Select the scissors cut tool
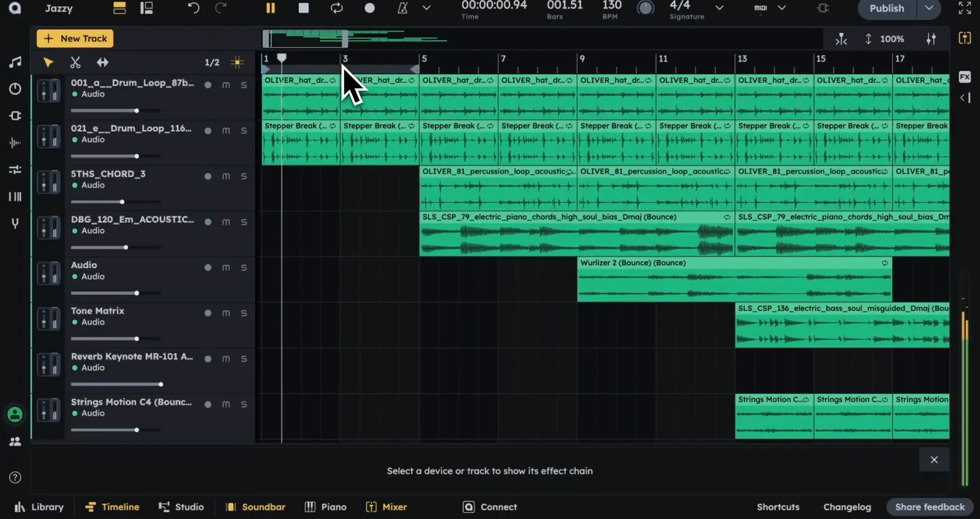The image size is (980, 519). 75,62
